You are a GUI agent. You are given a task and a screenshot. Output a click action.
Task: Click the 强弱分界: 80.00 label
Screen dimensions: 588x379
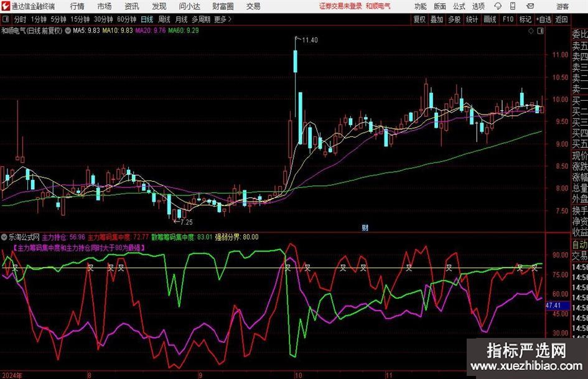tap(236, 237)
